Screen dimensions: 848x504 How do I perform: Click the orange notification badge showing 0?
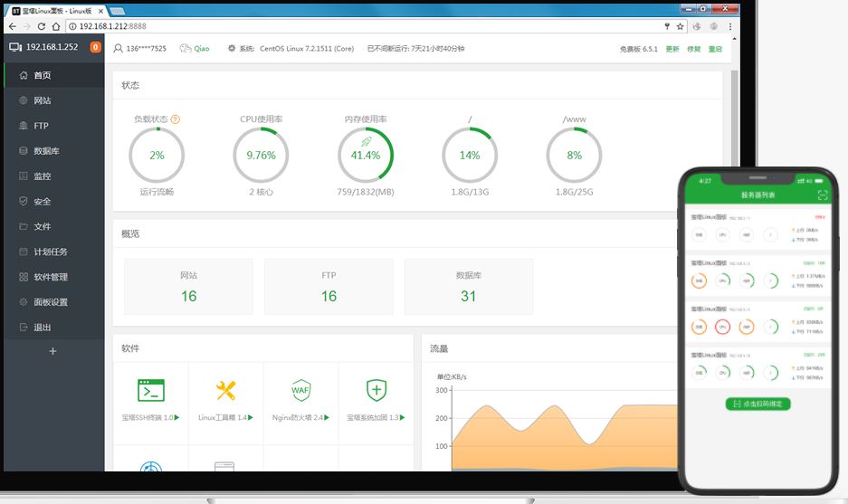pos(95,47)
